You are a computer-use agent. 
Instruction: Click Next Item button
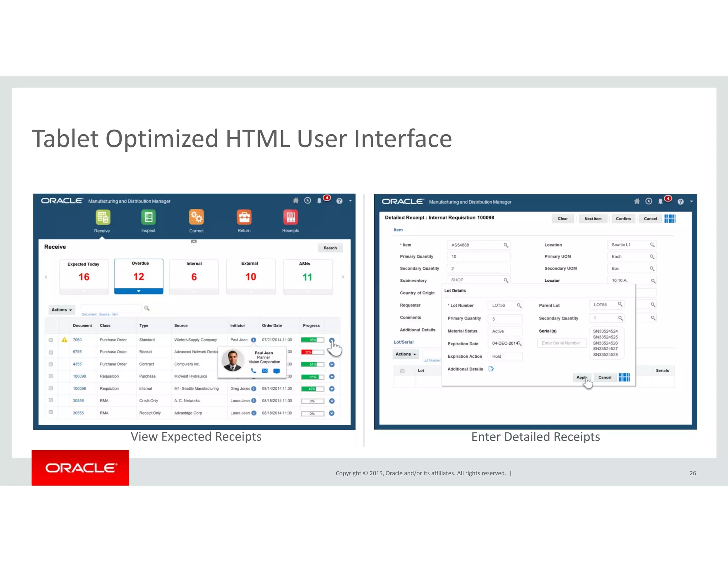click(593, 219)
